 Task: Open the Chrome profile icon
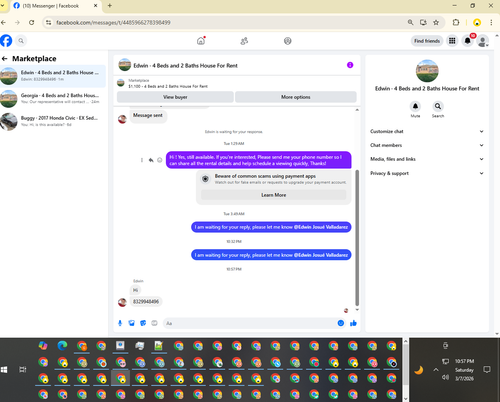[477, 22]
